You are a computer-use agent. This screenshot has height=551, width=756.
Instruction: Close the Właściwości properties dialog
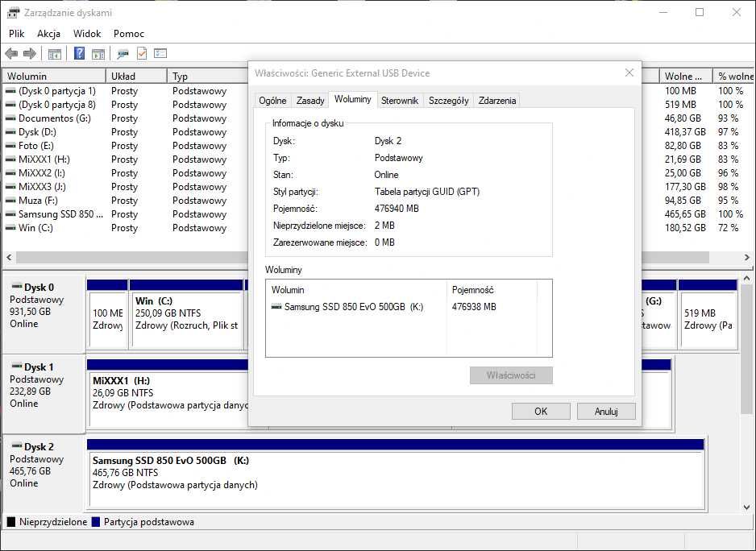629,72
